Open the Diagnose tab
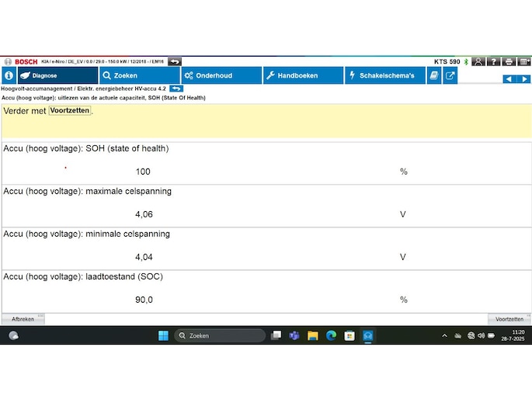The height and width of the screenshot is (399, 532). [x=57, y=75]
